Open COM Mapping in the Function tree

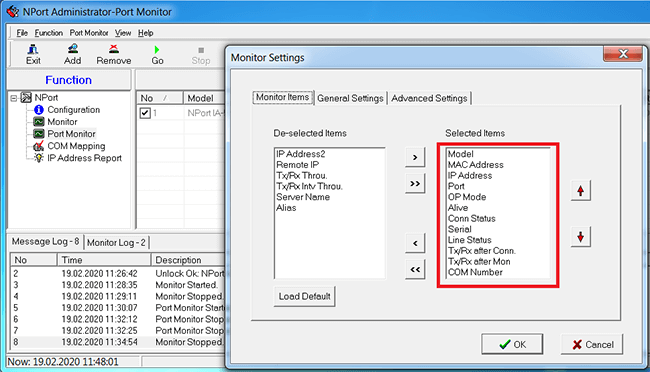[x=76, y=146]
